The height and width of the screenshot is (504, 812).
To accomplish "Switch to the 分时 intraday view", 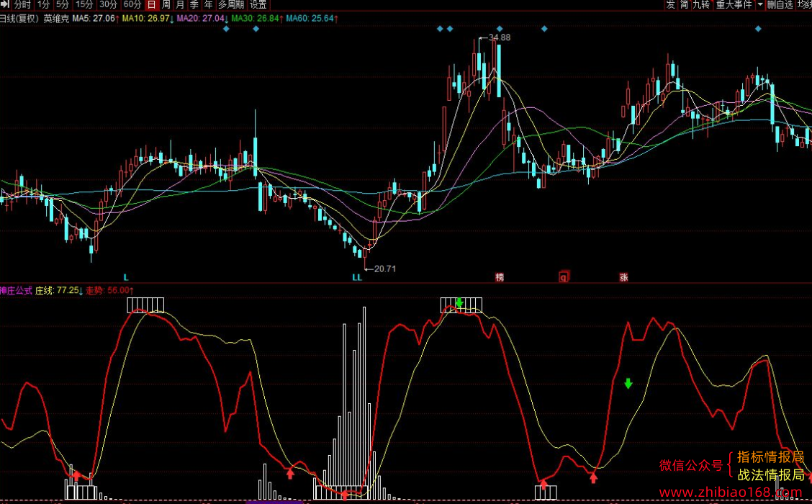I will (22, 4).
